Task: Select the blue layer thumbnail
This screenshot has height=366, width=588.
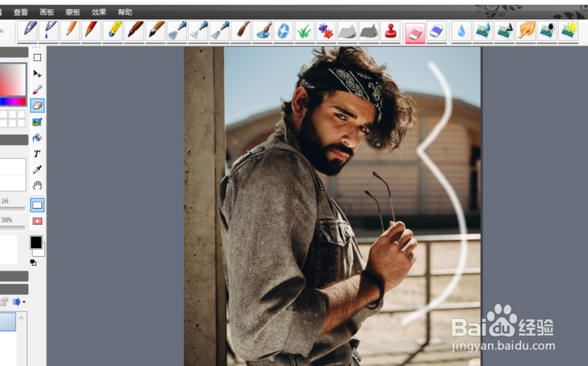Action: click(x=8, y=322)
